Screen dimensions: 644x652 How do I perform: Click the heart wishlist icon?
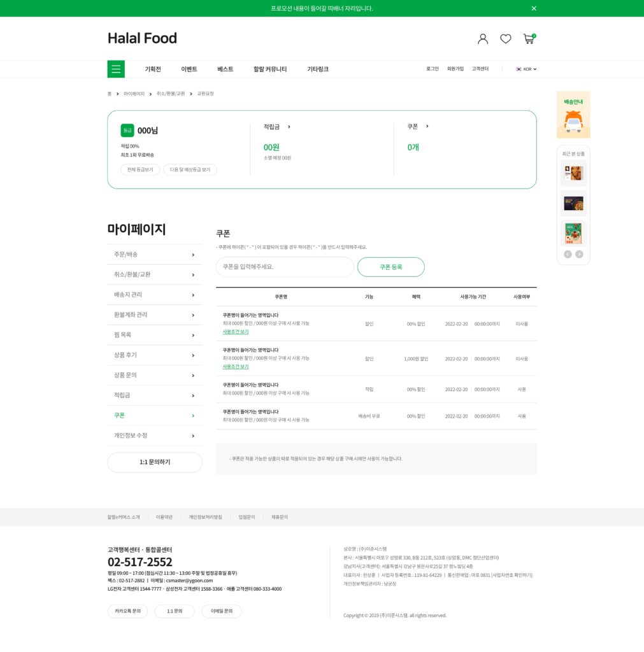[506, 39]
